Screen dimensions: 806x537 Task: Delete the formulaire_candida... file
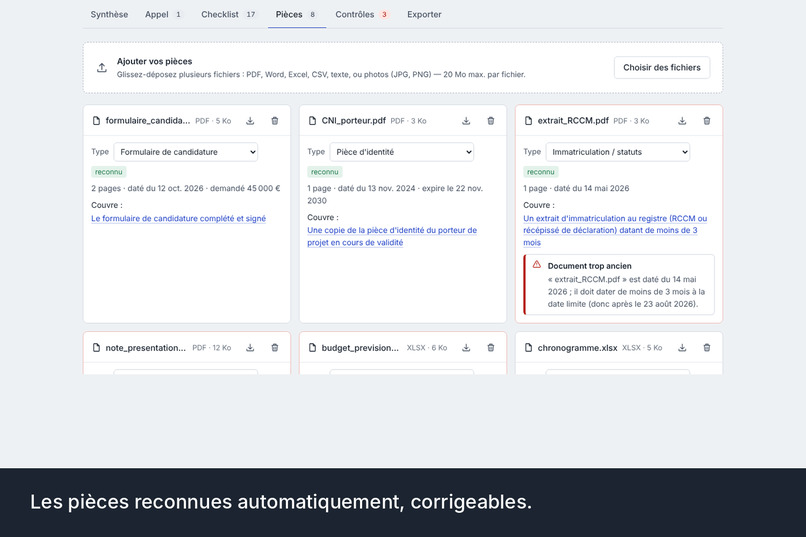pos(275,121)
